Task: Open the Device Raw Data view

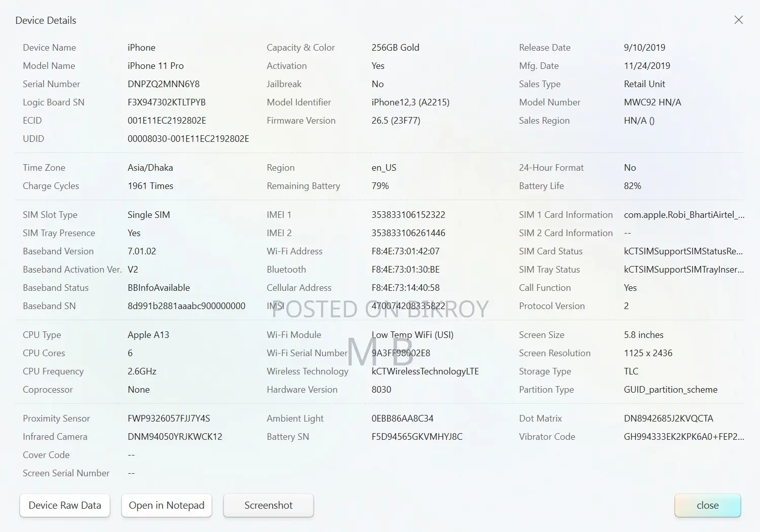Action: pyautogui.click(x=65, y=505)
